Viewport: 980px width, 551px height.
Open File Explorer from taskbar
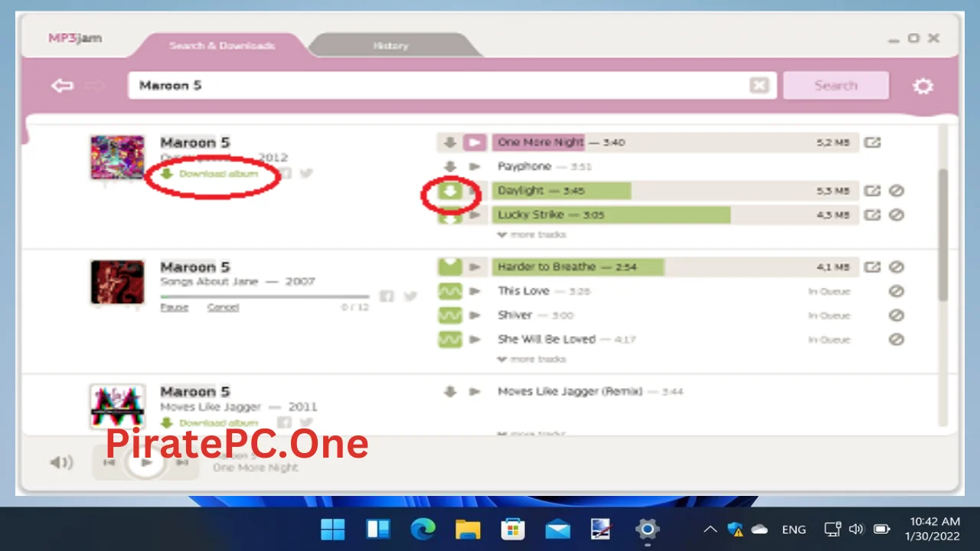467,529
